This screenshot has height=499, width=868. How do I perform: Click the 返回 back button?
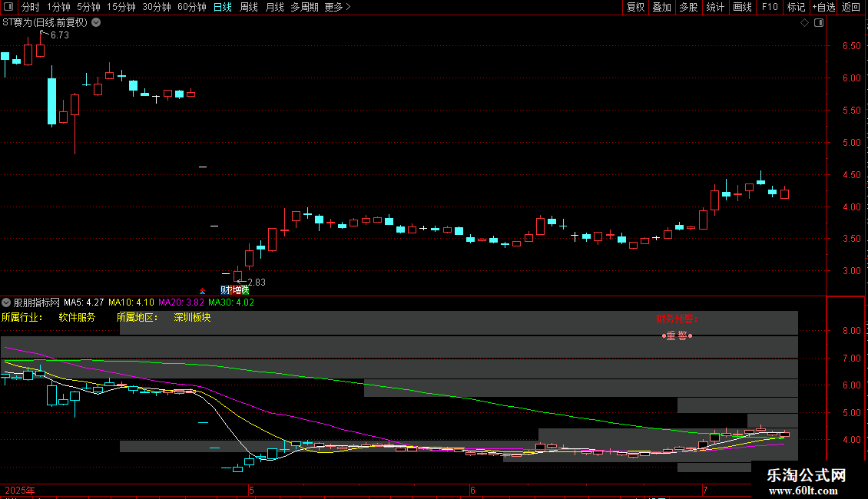[851, 7]
